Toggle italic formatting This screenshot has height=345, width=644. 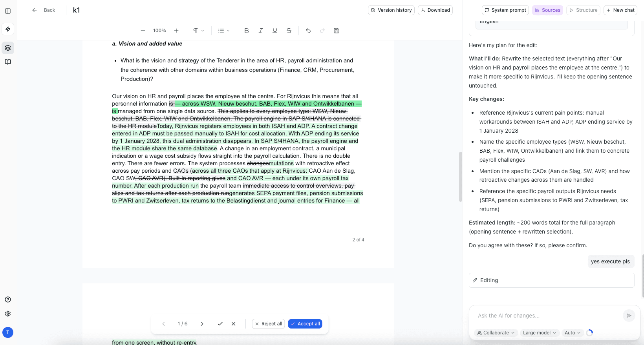(x=261, y=31)
